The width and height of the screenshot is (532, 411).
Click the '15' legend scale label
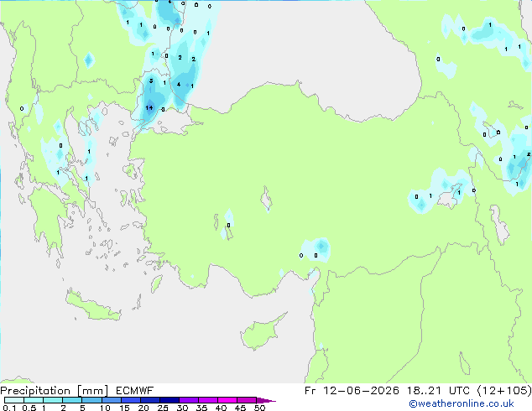coord(124,408)
